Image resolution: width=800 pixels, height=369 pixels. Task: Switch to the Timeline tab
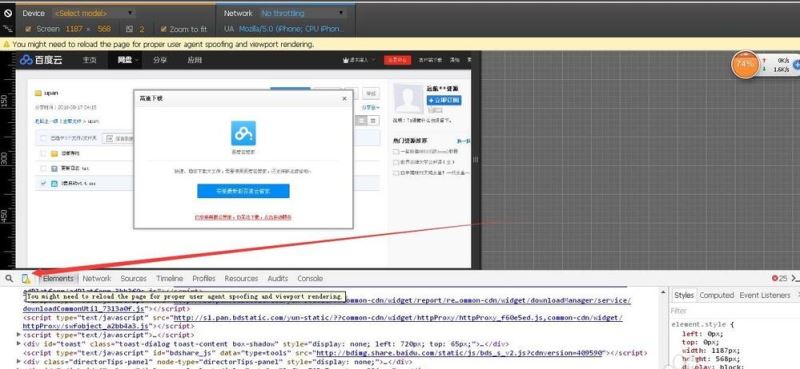tap(170, 279)
